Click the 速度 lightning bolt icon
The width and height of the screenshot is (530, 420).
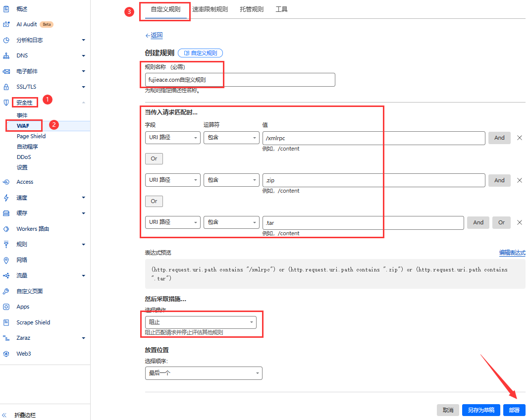tap(6, 198)
